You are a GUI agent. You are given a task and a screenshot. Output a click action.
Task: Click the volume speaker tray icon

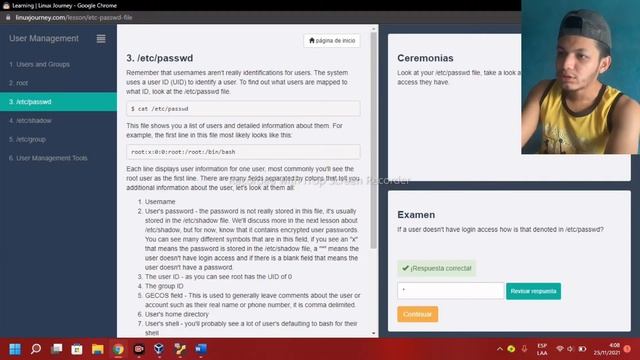(x=571, y=349)
